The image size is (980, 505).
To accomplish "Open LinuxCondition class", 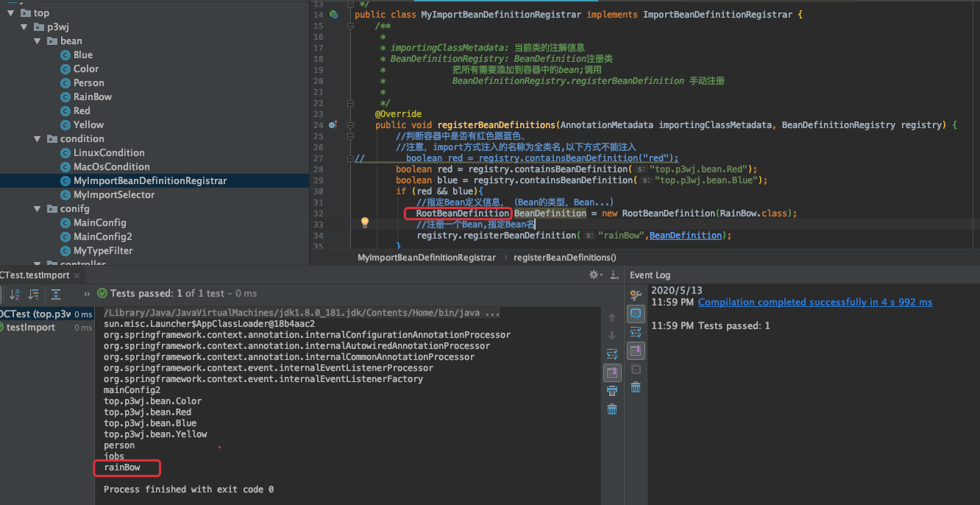I will point(109,152).
